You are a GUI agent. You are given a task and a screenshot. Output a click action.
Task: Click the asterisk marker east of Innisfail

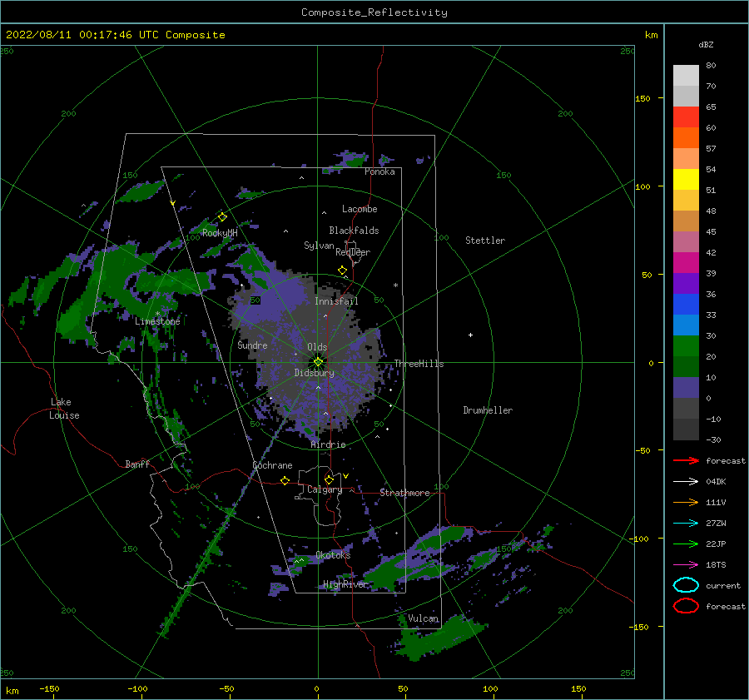(x=395, y=285)
